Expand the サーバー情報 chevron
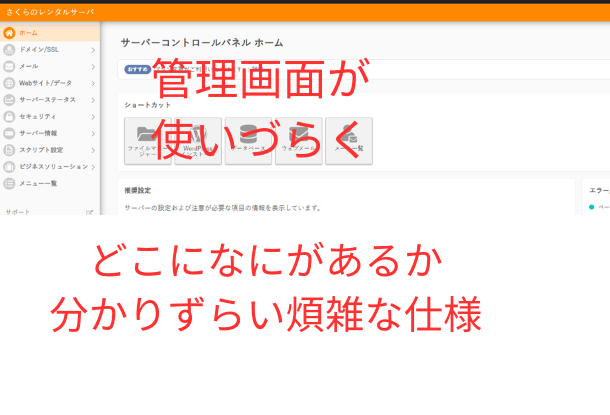Viewport: 610px width, 415px height. coord(93,133)
